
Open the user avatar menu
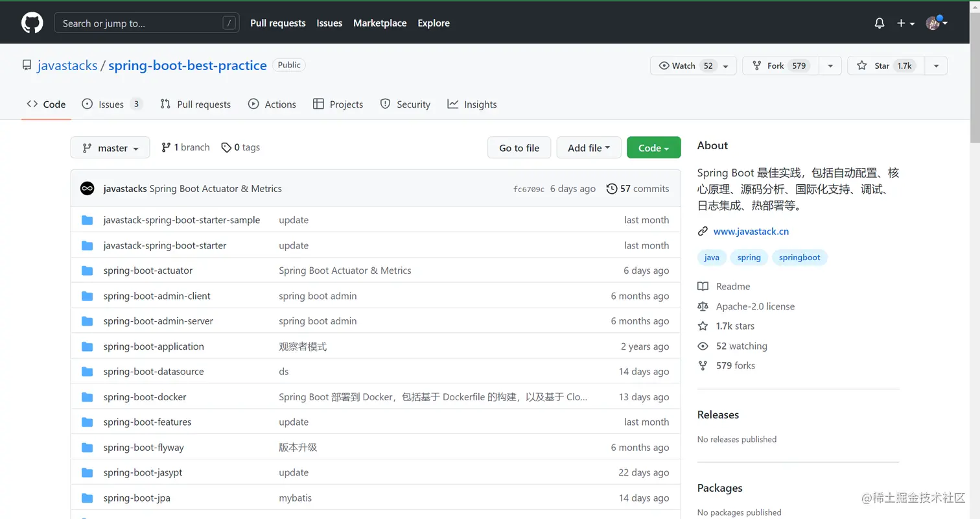coord(937,23)
